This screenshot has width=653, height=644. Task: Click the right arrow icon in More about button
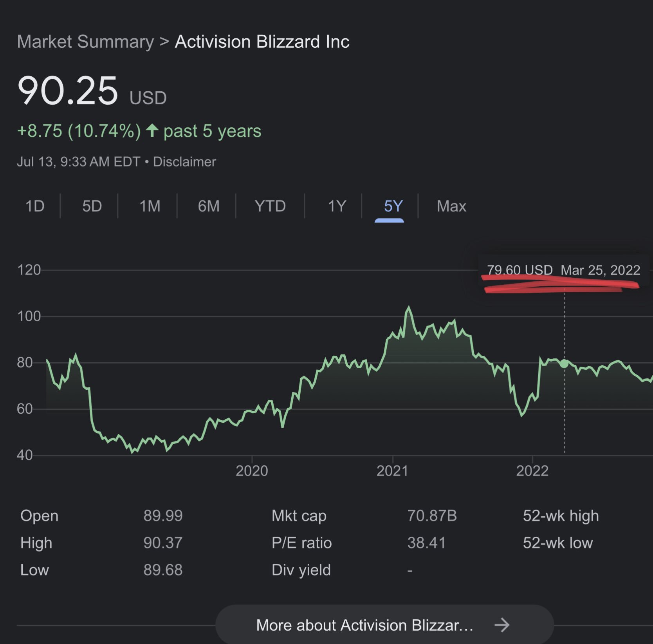tap(502, 625)
